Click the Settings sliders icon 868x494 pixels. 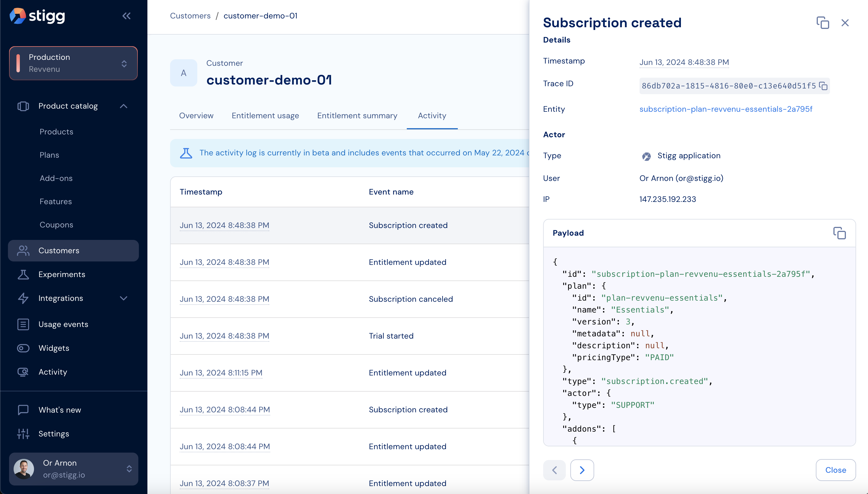coord(23,434)
